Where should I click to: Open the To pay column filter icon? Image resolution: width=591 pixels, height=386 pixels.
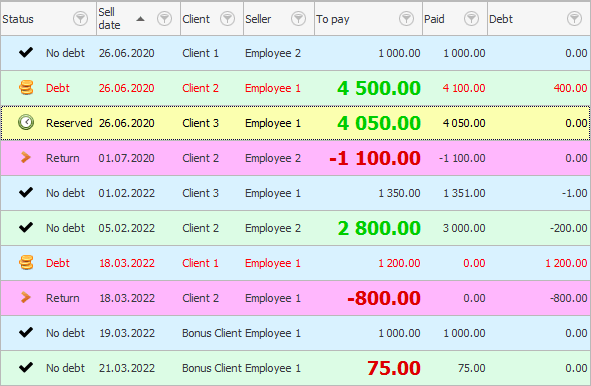point(406,18)
